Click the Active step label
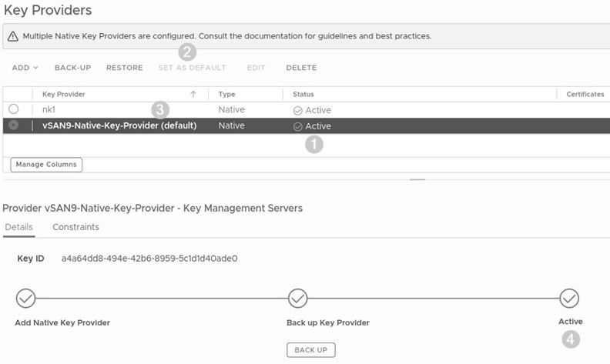The height and width of the screenshot is (364, 610). pyautogui.click(x=570, y=322)
